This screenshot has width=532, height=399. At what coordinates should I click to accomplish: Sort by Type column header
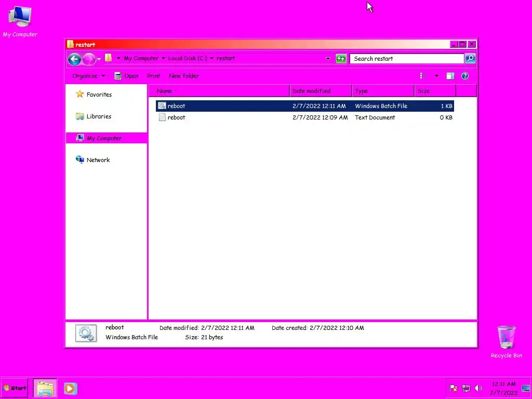pyautogui.click(x=383, y=91)
